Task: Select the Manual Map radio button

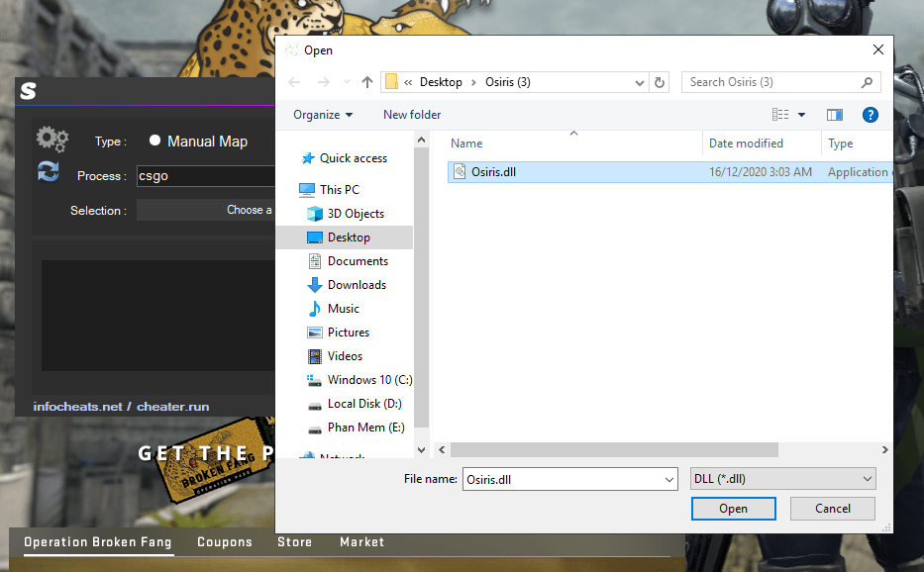Action: (x=154, y=141)
